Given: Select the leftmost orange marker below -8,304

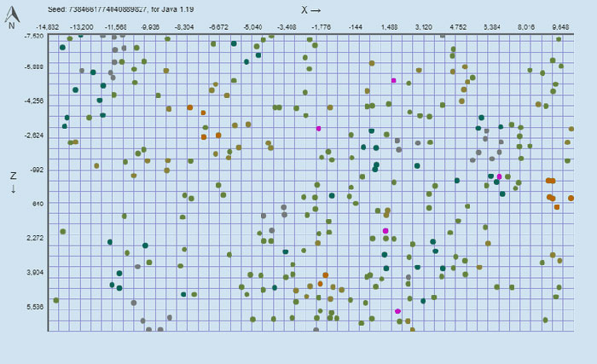Looking at the screenshot, I should pos(190,107).
